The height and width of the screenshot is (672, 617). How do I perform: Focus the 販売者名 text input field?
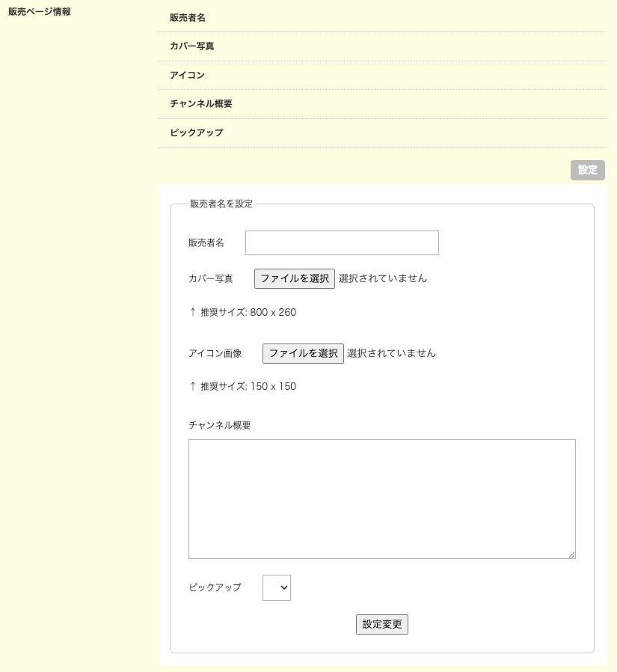342,242
